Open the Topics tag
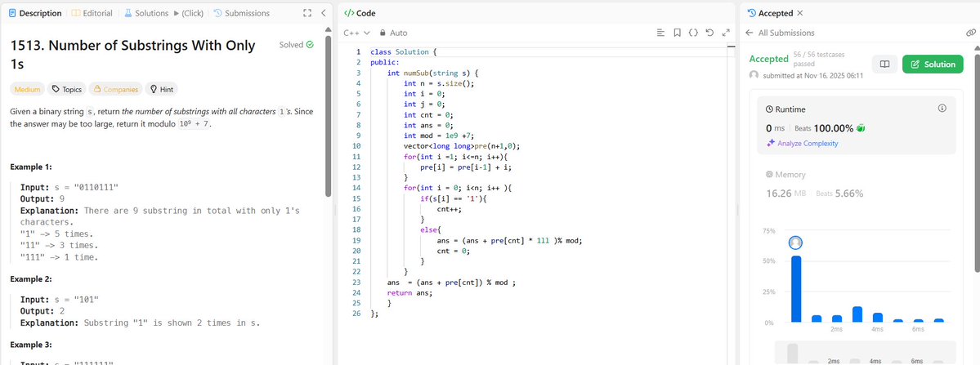Screen dimensions: 980x365 [x=66, y=89]
